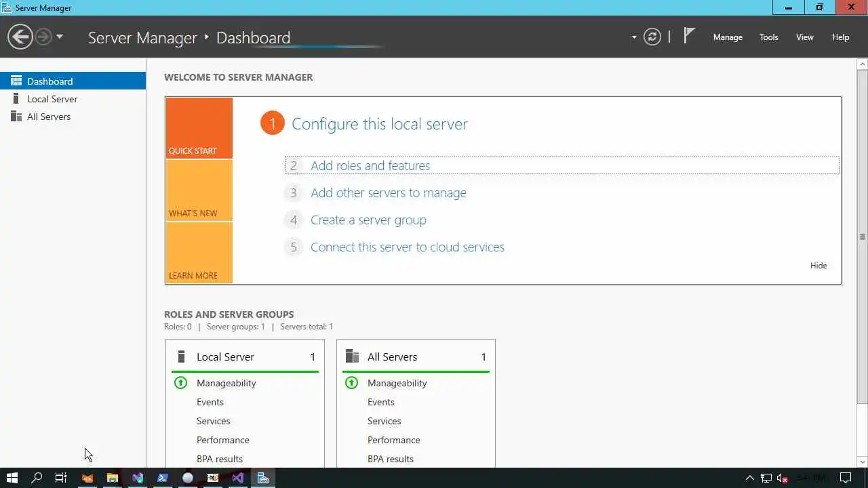
Task: Open Task View on the taskbar
Action: click(x=61, y=478)
